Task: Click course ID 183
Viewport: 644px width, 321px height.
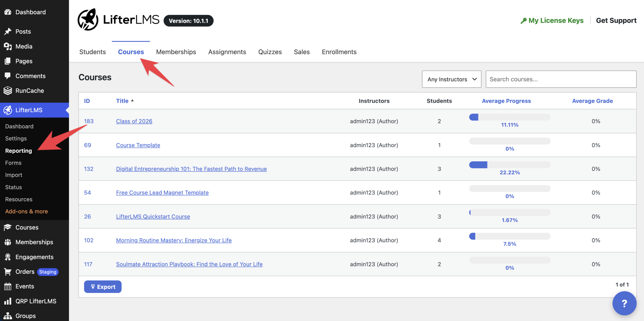Action: coord(89,121)
